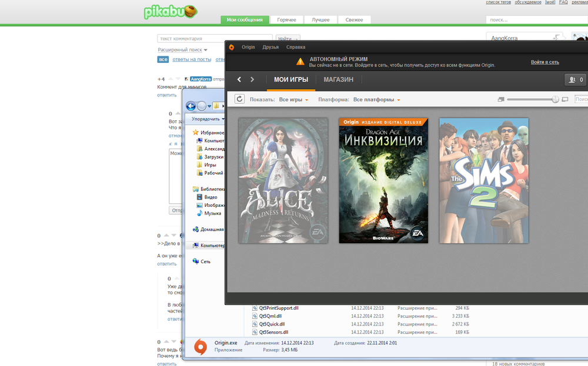
Task: Click the 18 новых комментариев notice
Action: coord(518,364)
